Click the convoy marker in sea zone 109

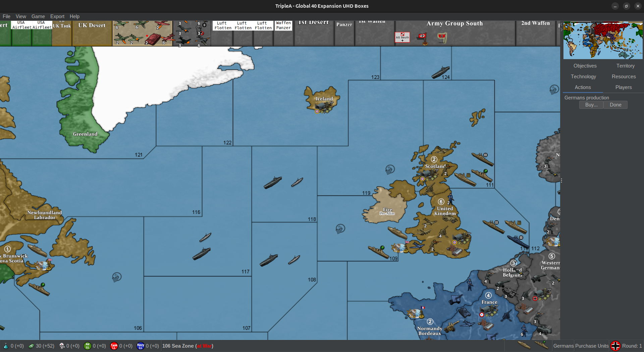pos(340,229)
